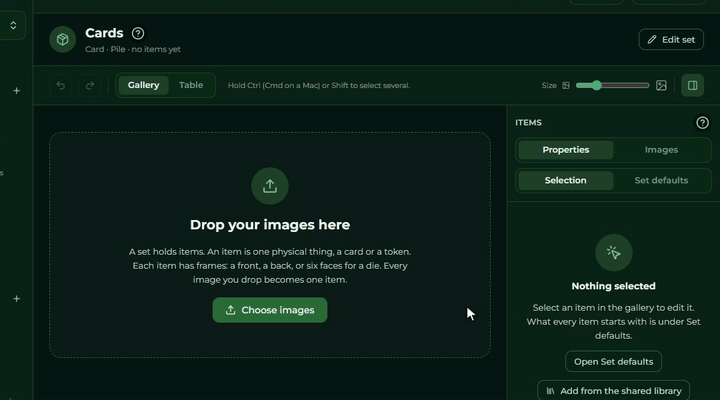Click the ITEMS panel title
This screenshot has width=720, height=400.
click(x=528, y=123)
